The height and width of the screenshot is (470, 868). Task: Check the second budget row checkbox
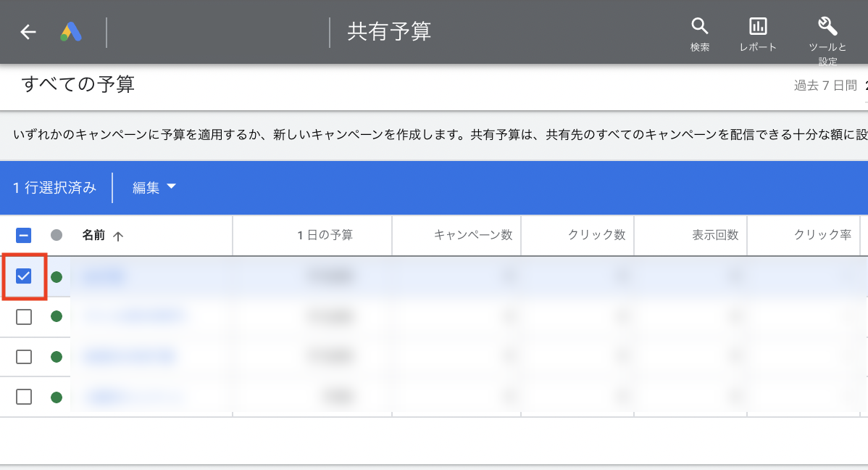24,317
